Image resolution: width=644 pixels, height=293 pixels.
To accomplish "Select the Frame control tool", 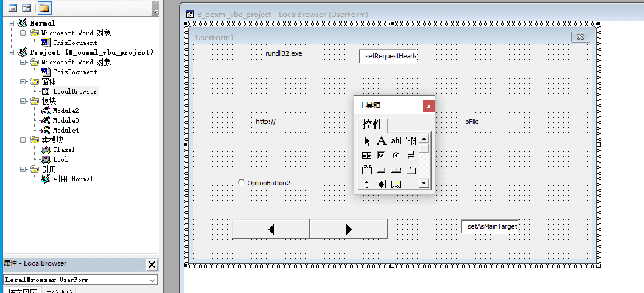I will 367,170.
